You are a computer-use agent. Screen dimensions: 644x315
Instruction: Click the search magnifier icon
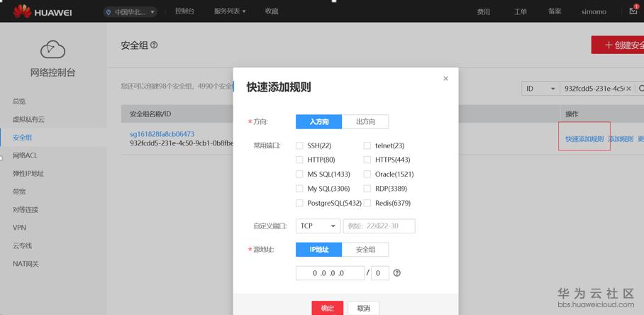point(640,88)
